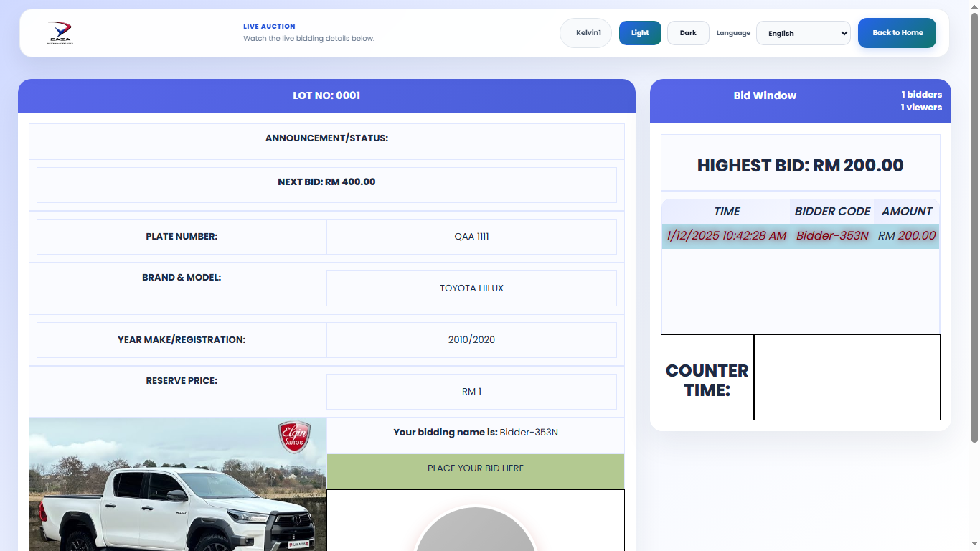Click PLACE YOUR BID HERE bar
This screenshot has height=551, width=980.
coord(476,471)
